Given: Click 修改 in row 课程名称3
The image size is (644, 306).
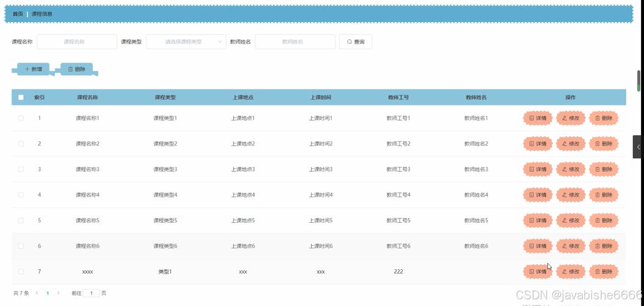Looking at the screenshot, I should tap(571, 169).
